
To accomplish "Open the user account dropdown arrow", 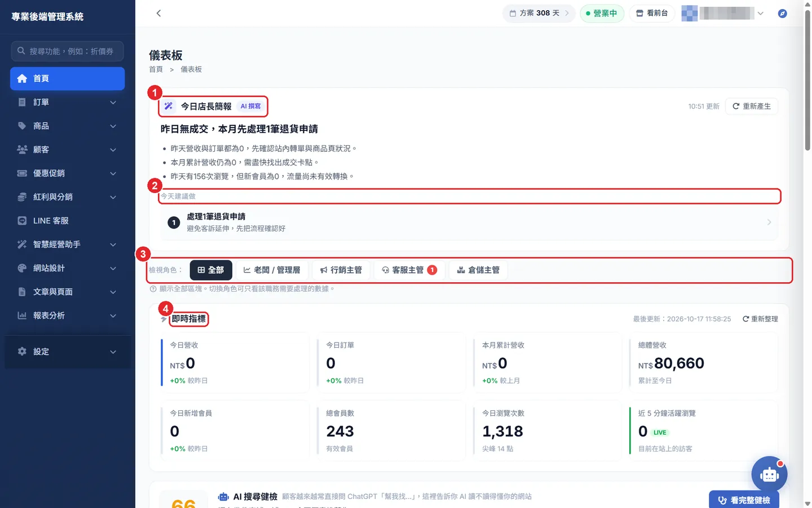I will point(760,13).
